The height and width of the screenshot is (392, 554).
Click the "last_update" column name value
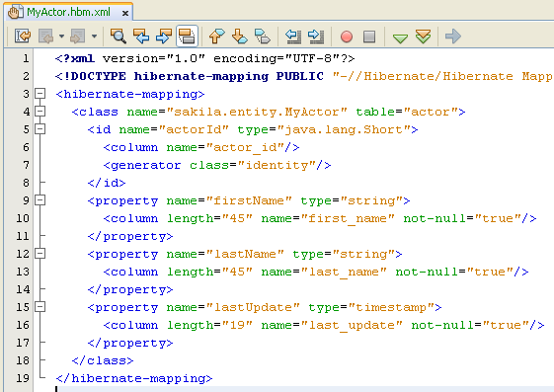[352, 325]
